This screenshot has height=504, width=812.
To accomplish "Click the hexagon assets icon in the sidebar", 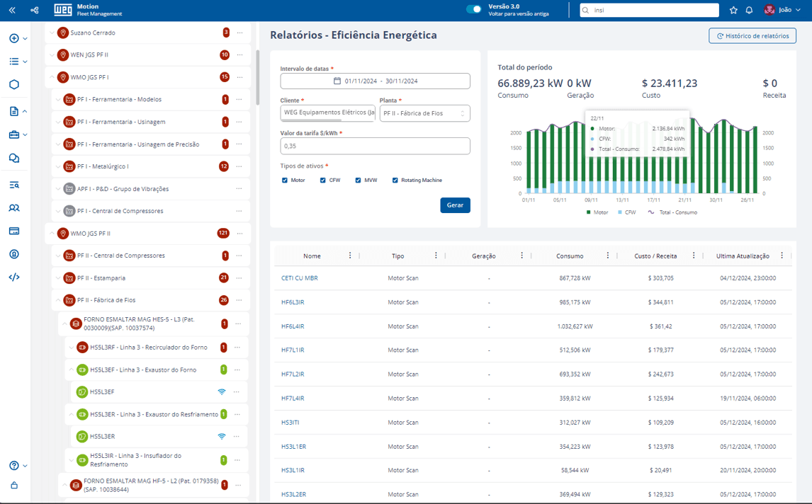I will click(14, 84).
